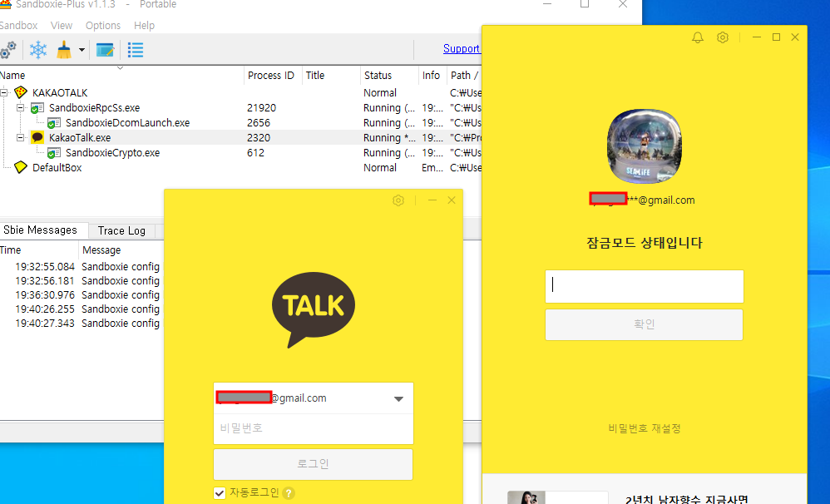This screenshot has height=504, width=830.
Task: Open the email account dropdown arrow
Action: 398,398
